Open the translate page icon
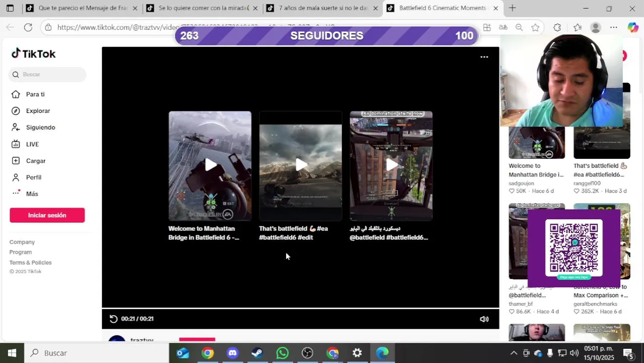Screen dimensions: 644x363 pos(503,27)
